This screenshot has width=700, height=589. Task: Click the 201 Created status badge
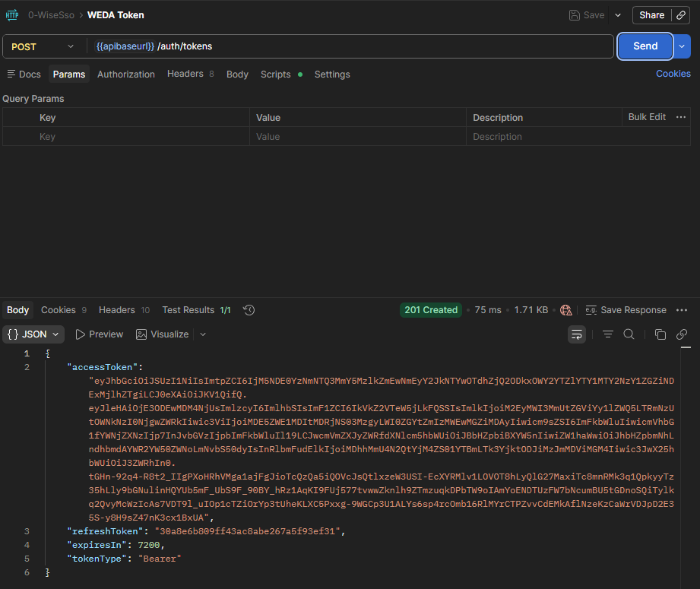(x=431, y=310)
